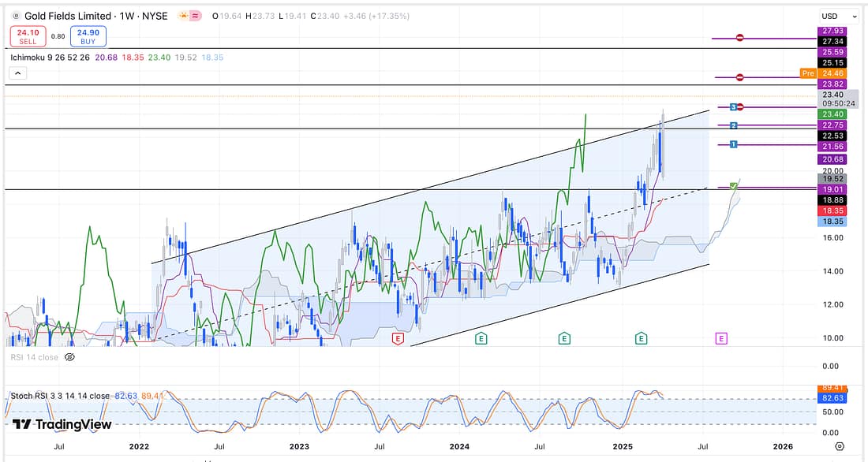Click the green checkmark alert icon
The image size is (868, 462).
(735, 186)
